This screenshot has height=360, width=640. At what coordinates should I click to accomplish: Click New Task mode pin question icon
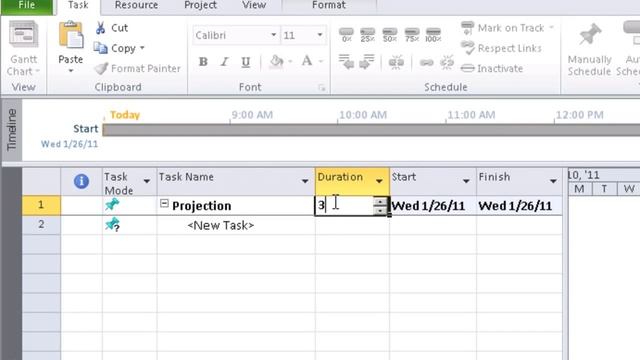[112, 224]
